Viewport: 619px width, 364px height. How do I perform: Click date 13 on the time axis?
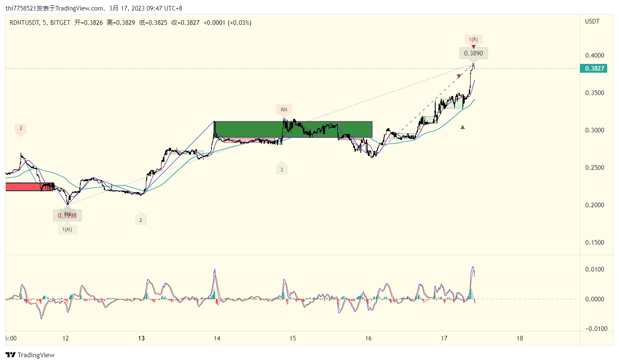141,338
